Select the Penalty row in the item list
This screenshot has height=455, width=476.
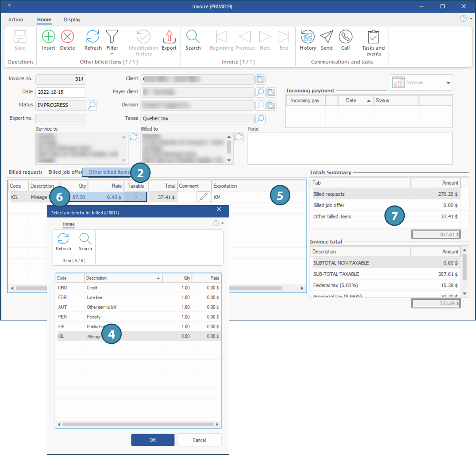pos(94,317)
